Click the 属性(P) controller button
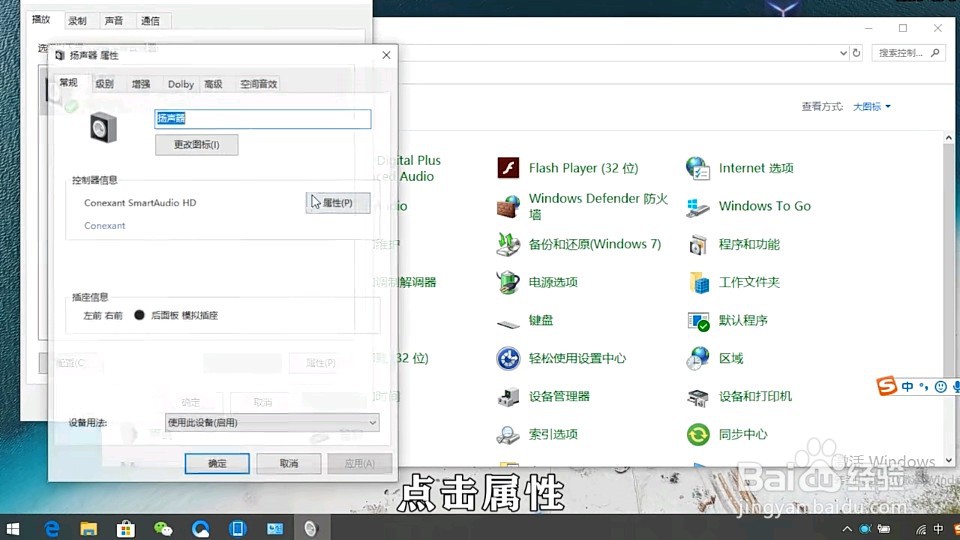The width and height of the screenshot is (960, 540). click(337, 203)
